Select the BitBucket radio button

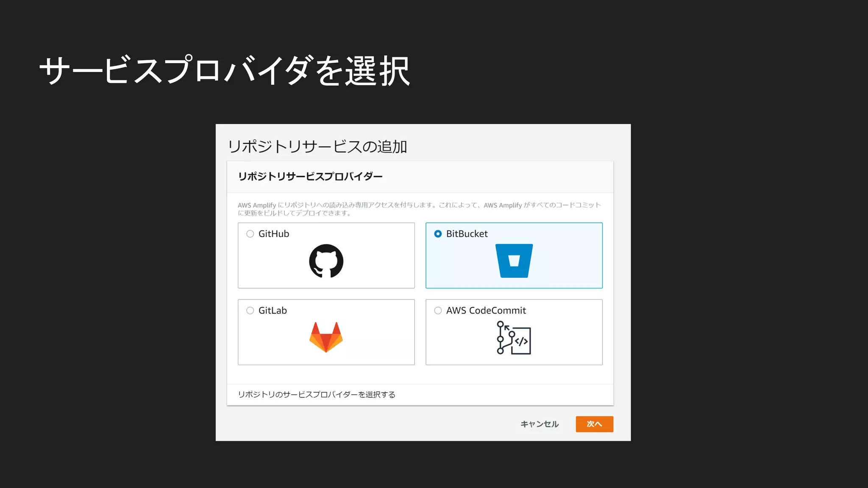pyautogui.click(x=438, y=234)
